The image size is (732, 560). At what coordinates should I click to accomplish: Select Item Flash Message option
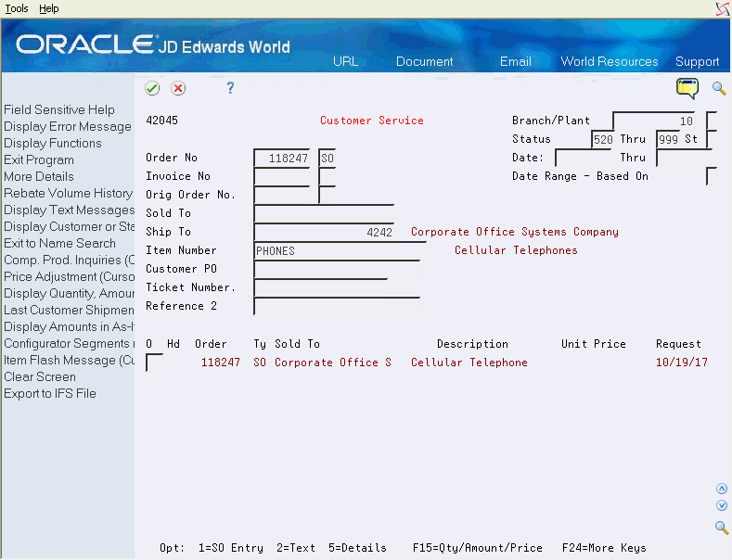coord(69,361)
